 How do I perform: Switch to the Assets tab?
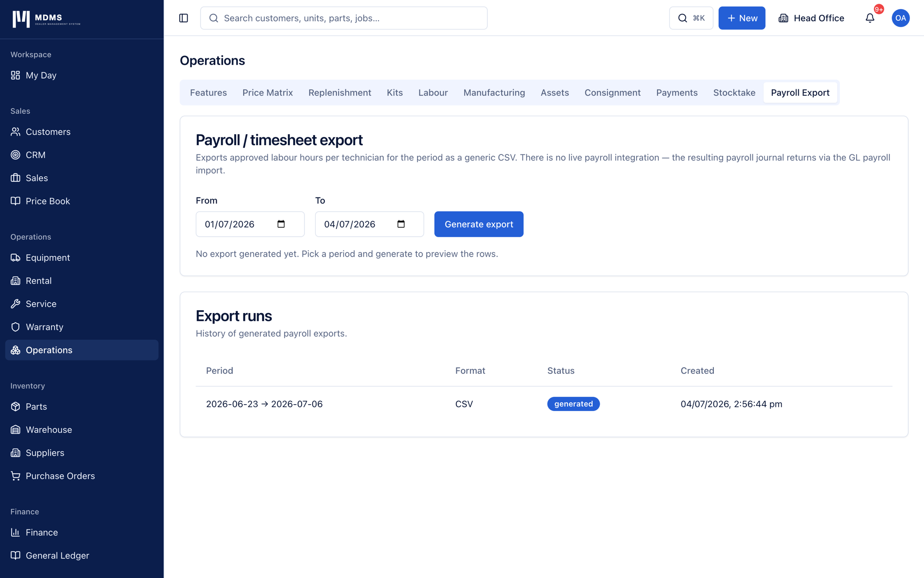(554, 92)
